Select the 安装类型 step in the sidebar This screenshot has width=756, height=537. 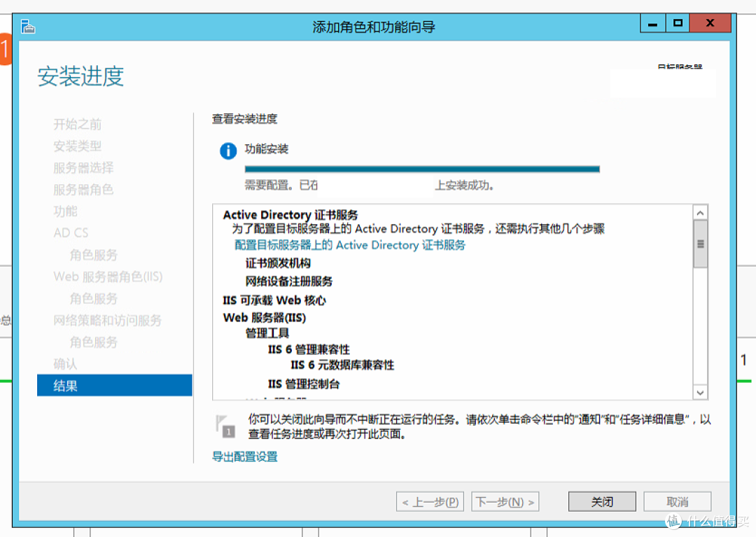pyautogui.click(x=77, y=146)
